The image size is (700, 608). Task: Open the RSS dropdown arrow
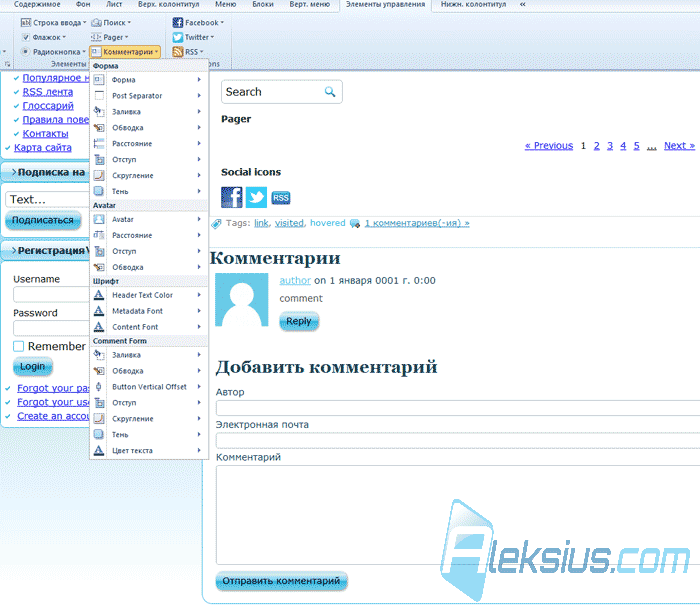coord(202,52)
